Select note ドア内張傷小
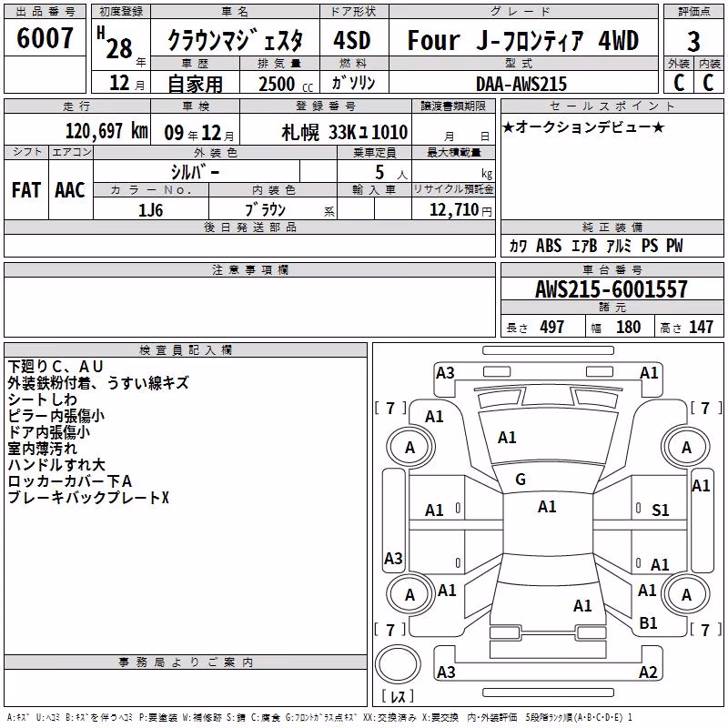This screenshot has width=728, height=728. pos(49,431)
